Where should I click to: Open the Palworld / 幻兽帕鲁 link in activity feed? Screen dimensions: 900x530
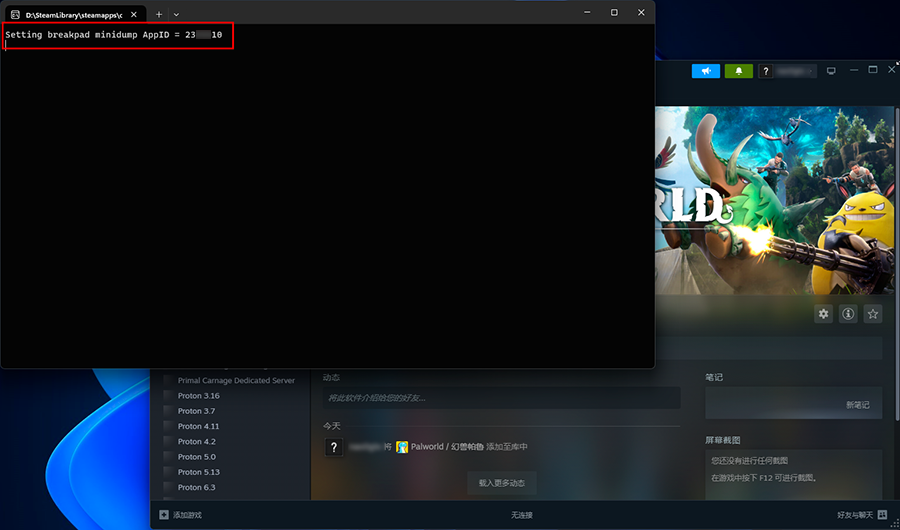tap(447, 447)
